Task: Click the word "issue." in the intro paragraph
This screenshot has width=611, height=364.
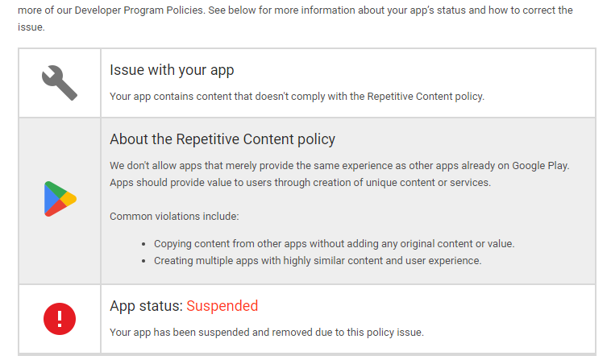Action: coord(31,27)
